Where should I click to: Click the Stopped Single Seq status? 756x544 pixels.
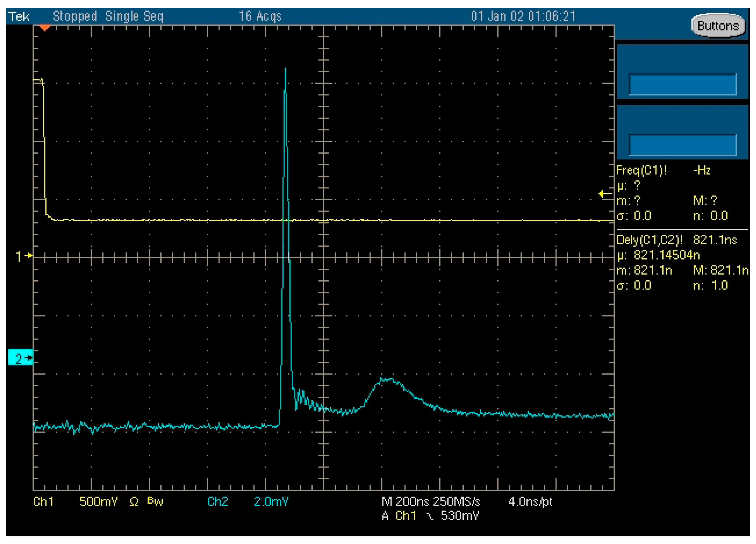tap(108, 16)
